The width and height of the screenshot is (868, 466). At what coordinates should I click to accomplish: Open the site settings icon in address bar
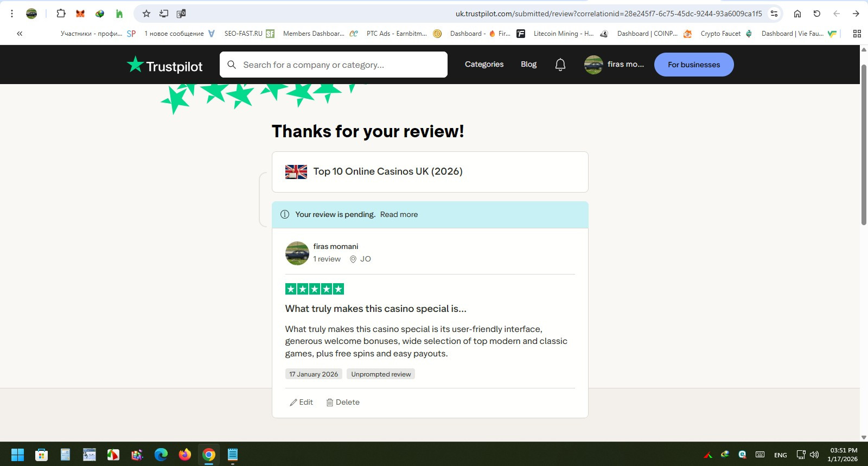click(774, 14)
